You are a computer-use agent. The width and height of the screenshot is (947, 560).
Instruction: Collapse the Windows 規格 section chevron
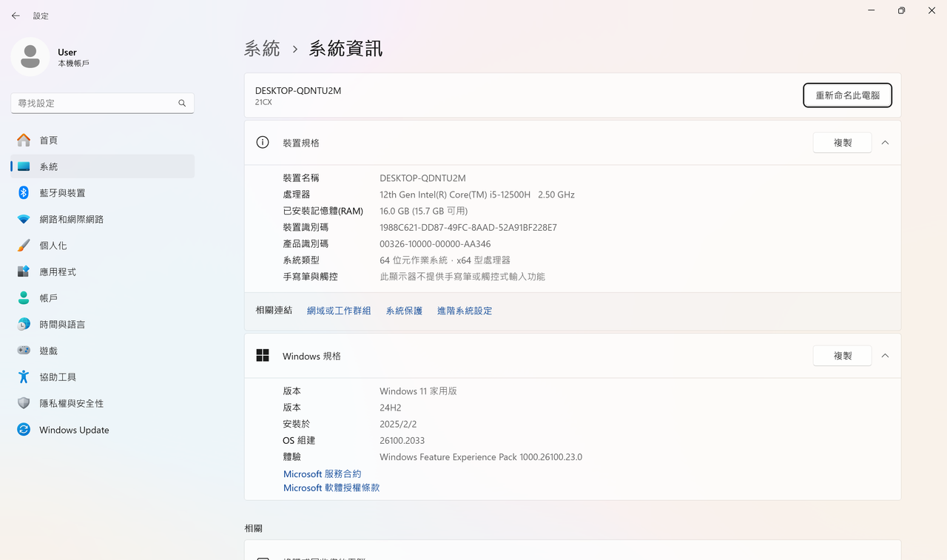tap(885, 356)
